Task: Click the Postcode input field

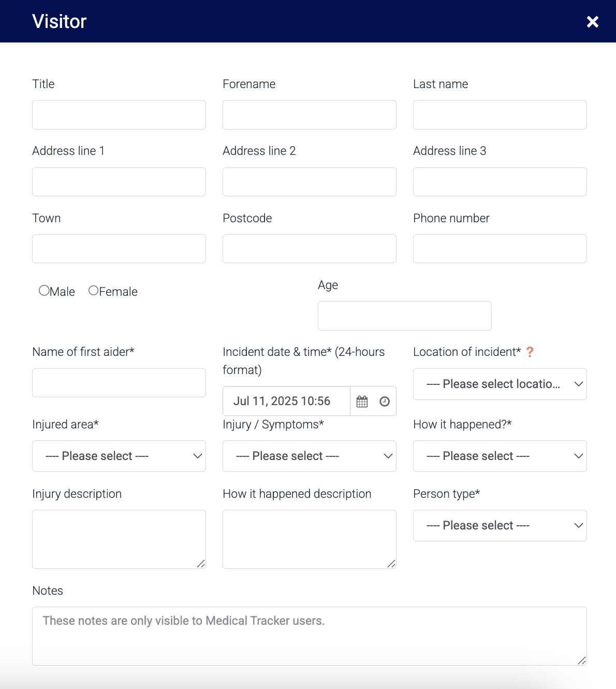Action: tap(309, 249)
